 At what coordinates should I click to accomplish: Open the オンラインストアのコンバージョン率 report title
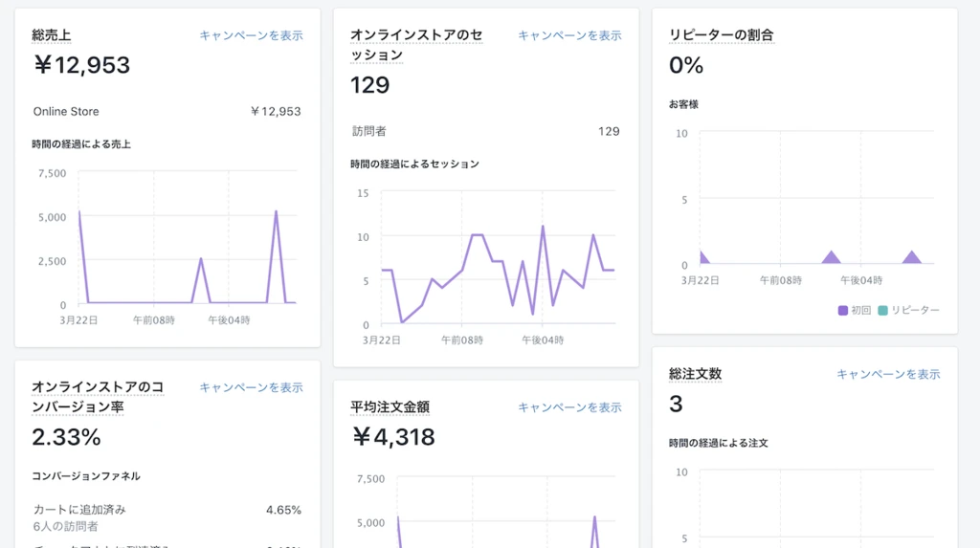[x=99, y=397]
